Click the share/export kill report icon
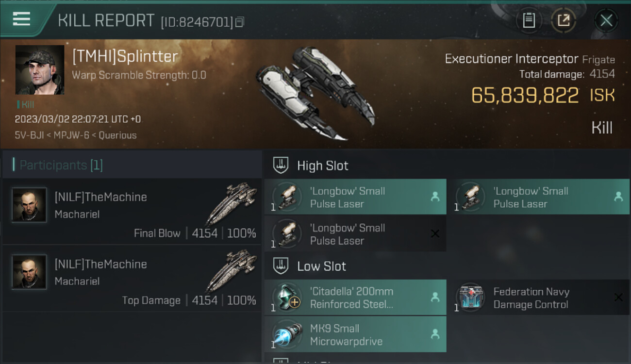This screenshot has width=631, height=364. (x=564, y=20)
